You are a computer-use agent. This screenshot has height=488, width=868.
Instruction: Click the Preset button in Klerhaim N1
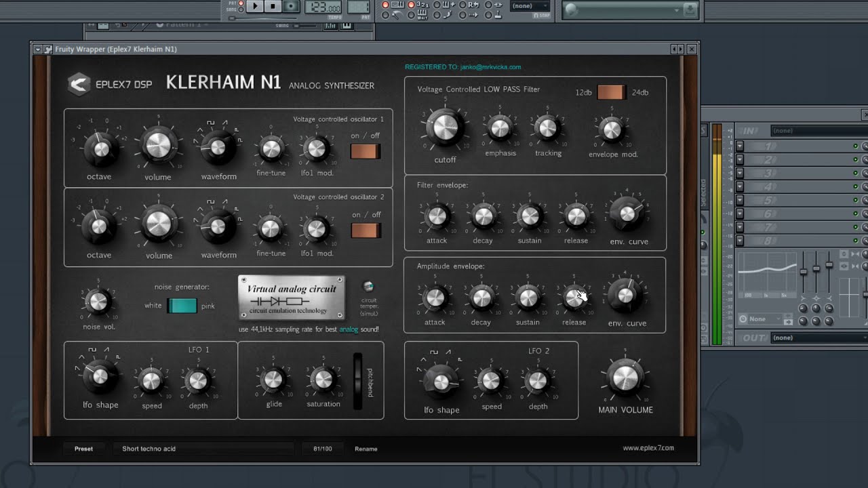pos(83,449)
